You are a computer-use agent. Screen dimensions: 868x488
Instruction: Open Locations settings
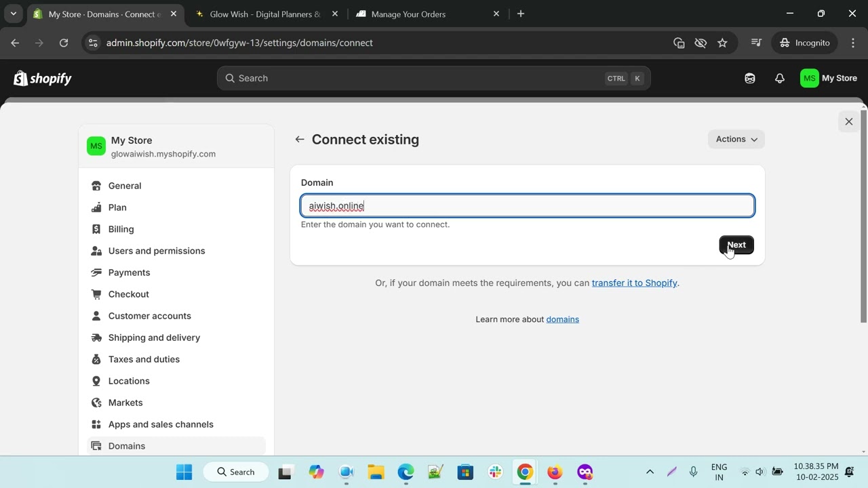[x=176, y=381]
